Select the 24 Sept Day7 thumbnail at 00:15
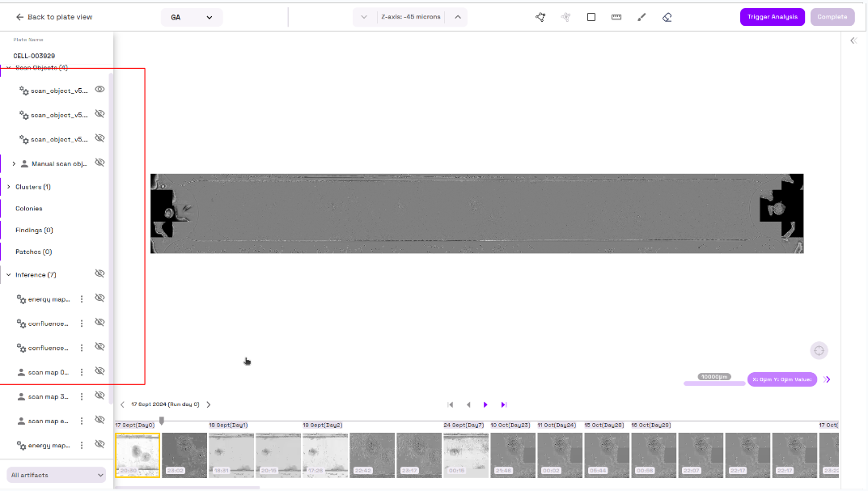Viewport: 868px width, 491px height. coord(466,455)
